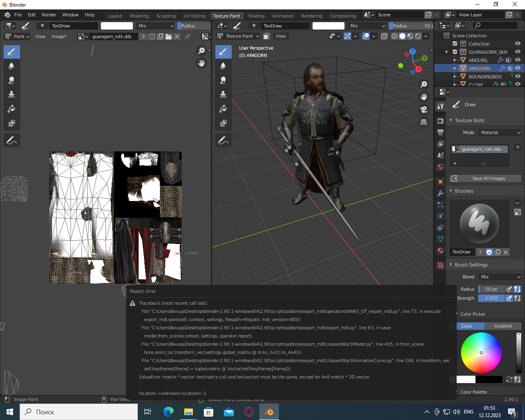Switch to the Shading workspace tab
Image resolution: width=525 pixels, height=420 pixels.
coord(256,16)
